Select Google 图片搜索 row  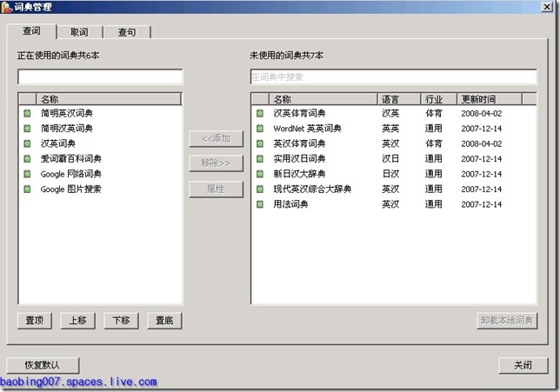100,189
